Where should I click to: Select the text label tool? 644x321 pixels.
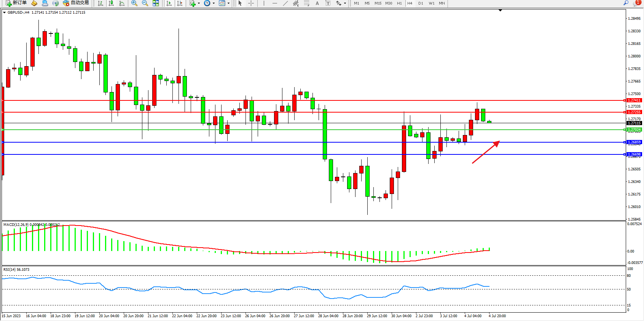pos(317,3)
